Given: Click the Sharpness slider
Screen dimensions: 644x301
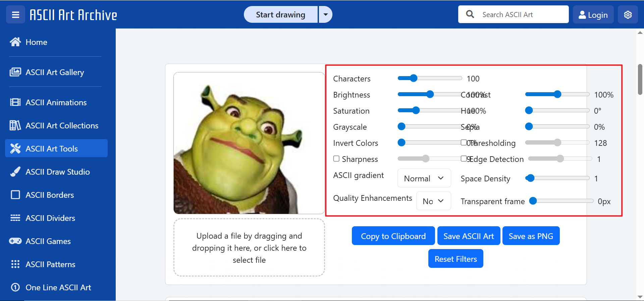Looking at the screenshot, I should [430, 159].
